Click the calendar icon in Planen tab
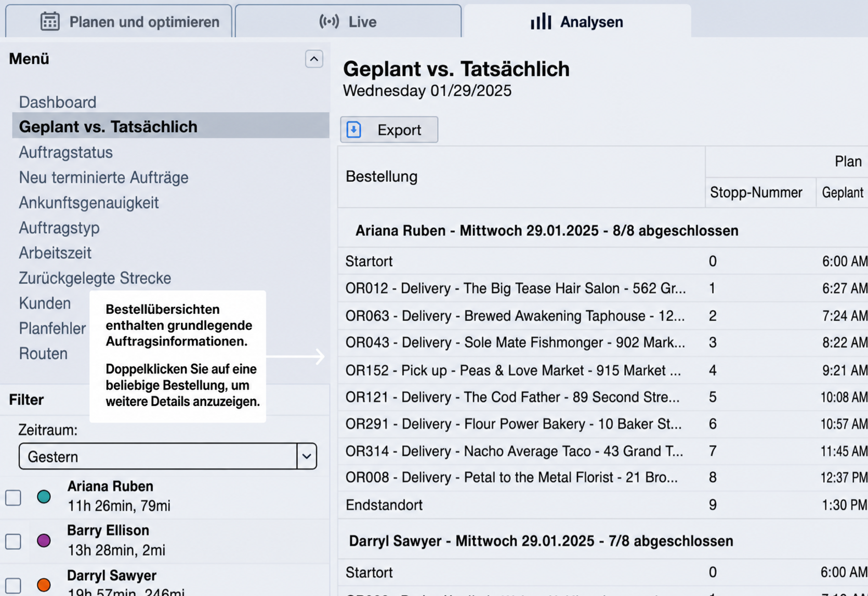 click(50, 21)
